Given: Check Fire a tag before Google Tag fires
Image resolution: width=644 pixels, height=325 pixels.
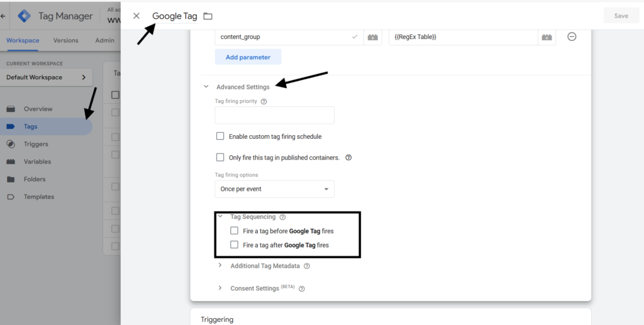Looking at the screenshot, I should coord(234,231).
